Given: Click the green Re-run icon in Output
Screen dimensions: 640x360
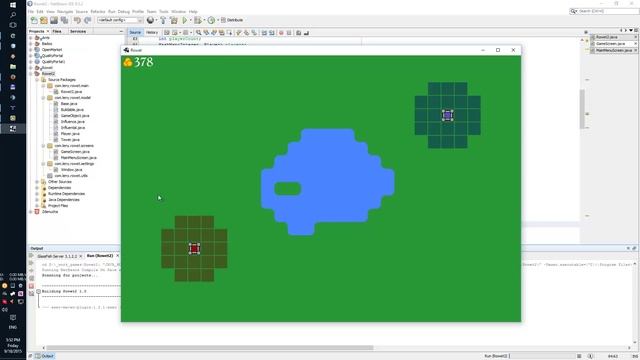Looking at the screenshot, I should coord(31,256).
